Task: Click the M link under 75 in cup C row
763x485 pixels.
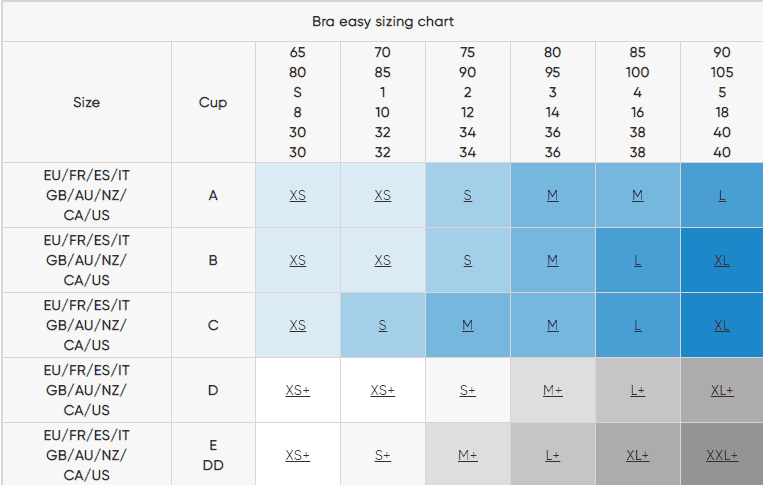Action: (468, 325)
